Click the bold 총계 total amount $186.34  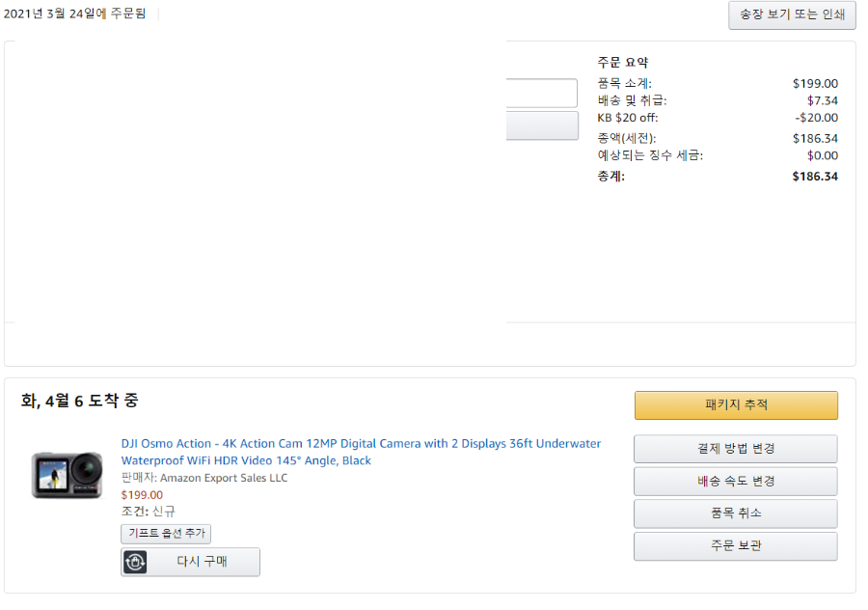pos(815,177)
